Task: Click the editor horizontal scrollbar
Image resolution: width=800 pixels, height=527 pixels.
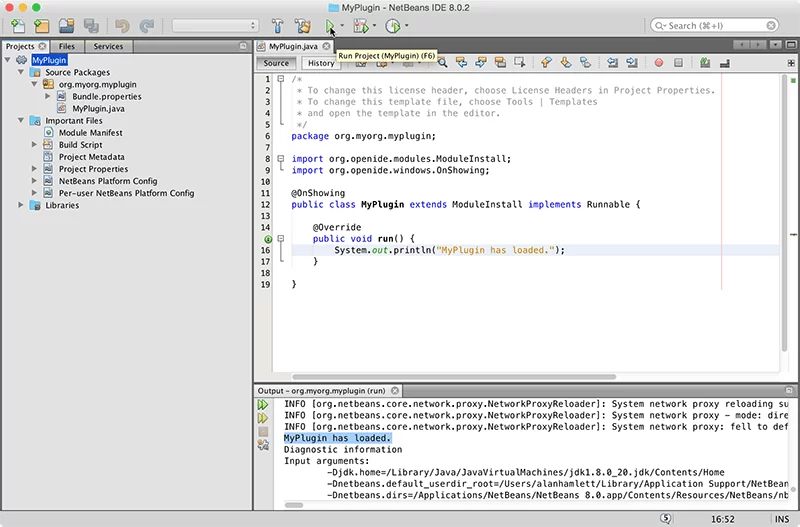Action: (454, 377)
